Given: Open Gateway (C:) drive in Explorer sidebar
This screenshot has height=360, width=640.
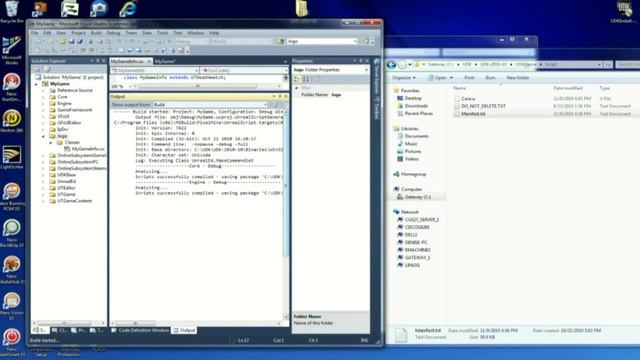Looking at the screenshot, I should click(x=418, y=197).
